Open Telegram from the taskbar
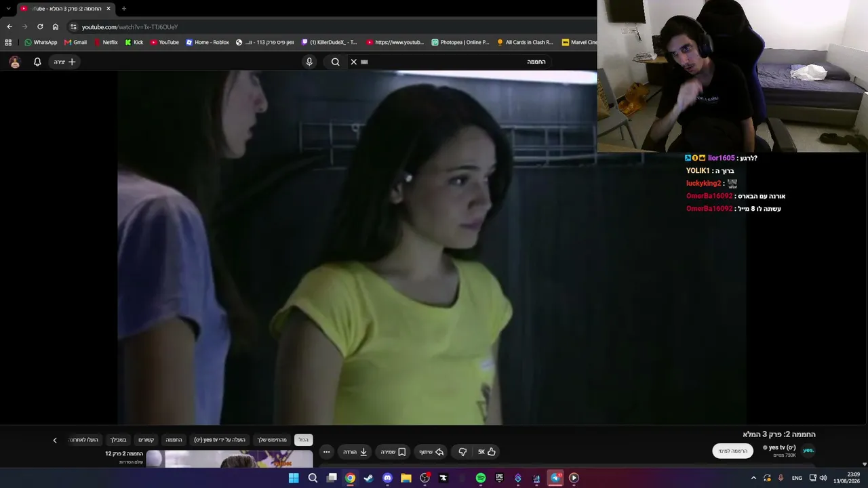 (555, 478)
